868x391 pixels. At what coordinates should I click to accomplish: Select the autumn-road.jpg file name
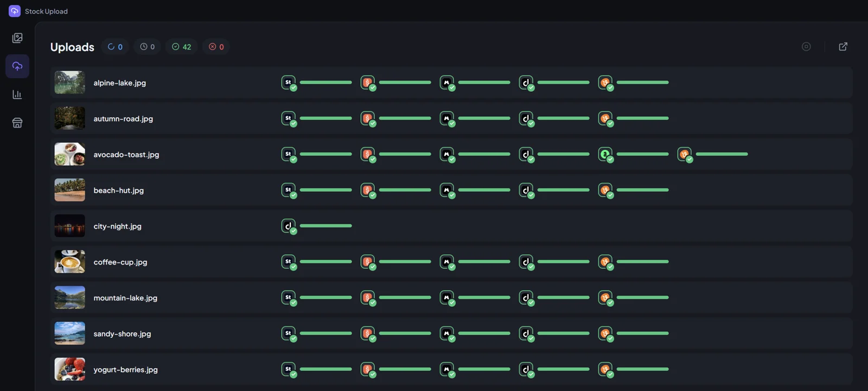(x=123, y=118)
